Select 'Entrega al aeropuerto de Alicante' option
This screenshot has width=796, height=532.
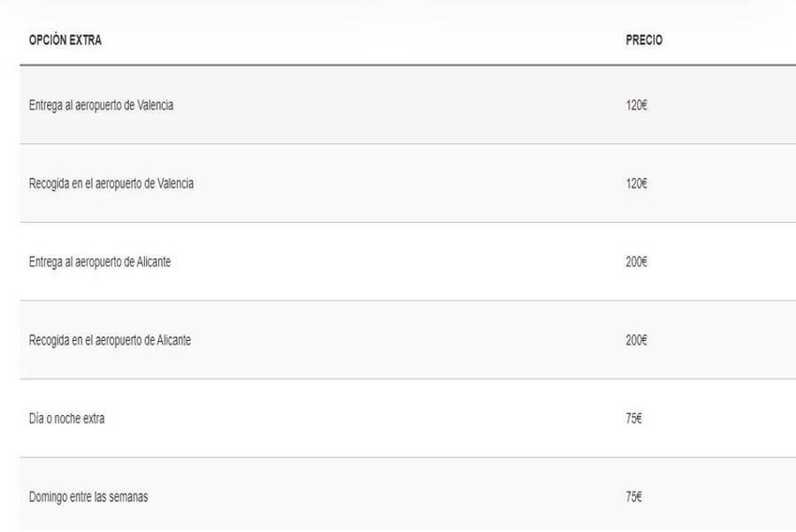click(x=407, y=261)
